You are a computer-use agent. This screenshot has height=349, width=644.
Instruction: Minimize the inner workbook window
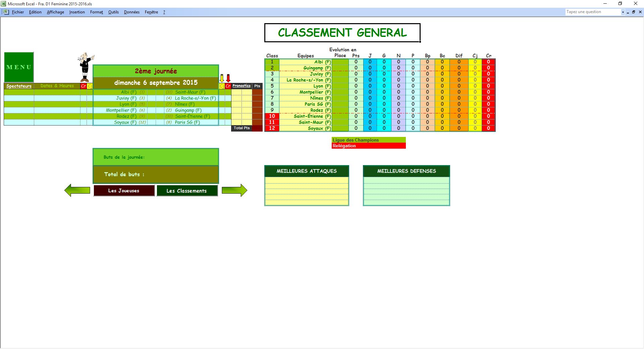628,12
